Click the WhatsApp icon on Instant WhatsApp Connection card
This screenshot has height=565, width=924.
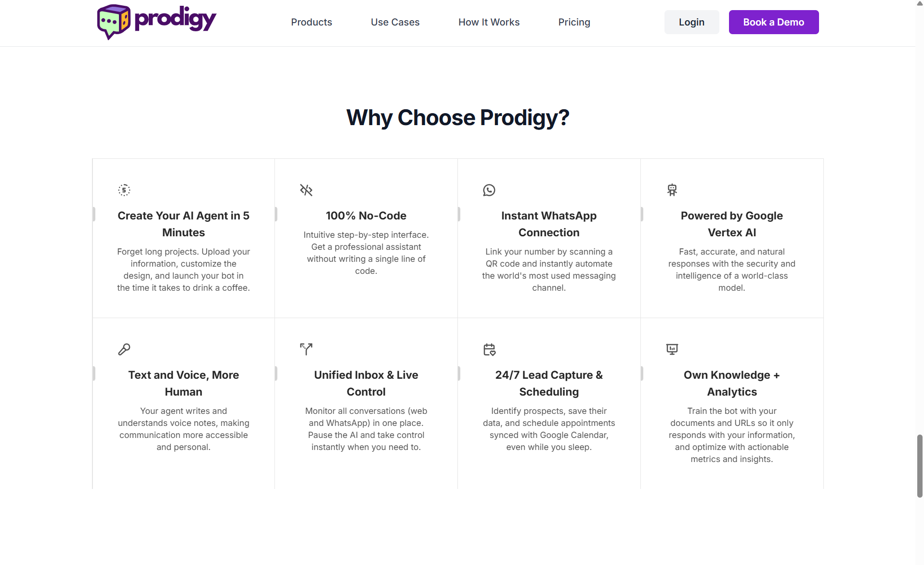(489, 190)
